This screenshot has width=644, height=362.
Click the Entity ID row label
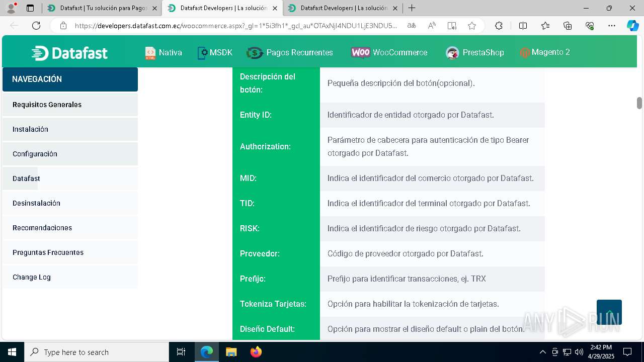(256, 115)
